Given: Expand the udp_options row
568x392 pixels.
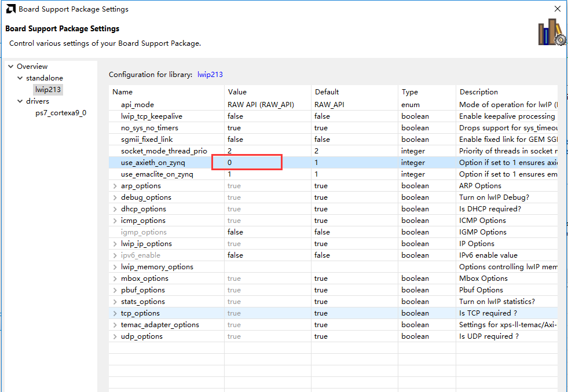Looking at the screenshot, I should 115,336.
